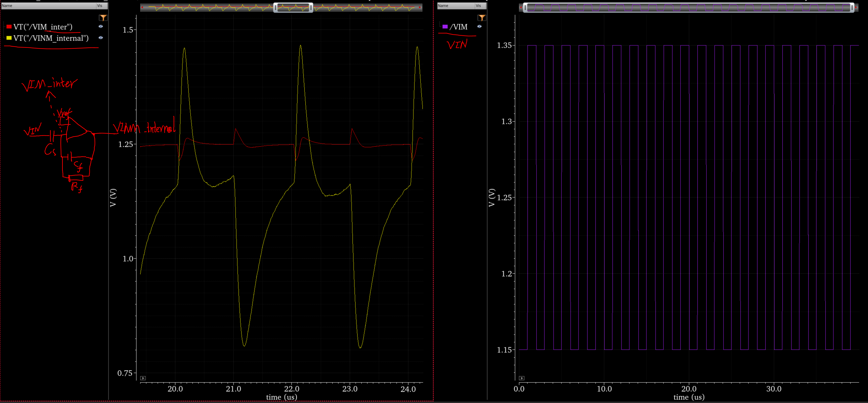Click the 30.0 x-axis tick on /VIM plot
The height and width of the screenshot is (403, 868).
(x=774, y=389)
